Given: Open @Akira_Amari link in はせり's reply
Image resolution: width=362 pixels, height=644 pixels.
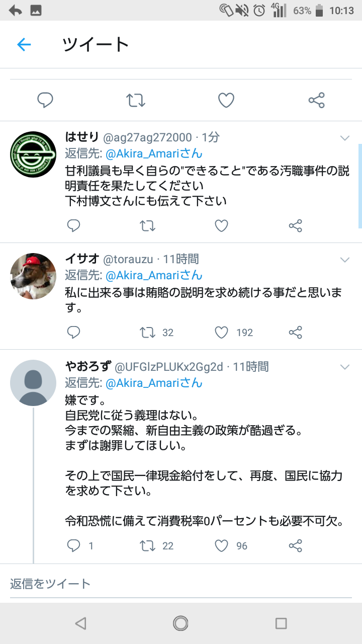Looking at the screenshot, I should (153, 153).
